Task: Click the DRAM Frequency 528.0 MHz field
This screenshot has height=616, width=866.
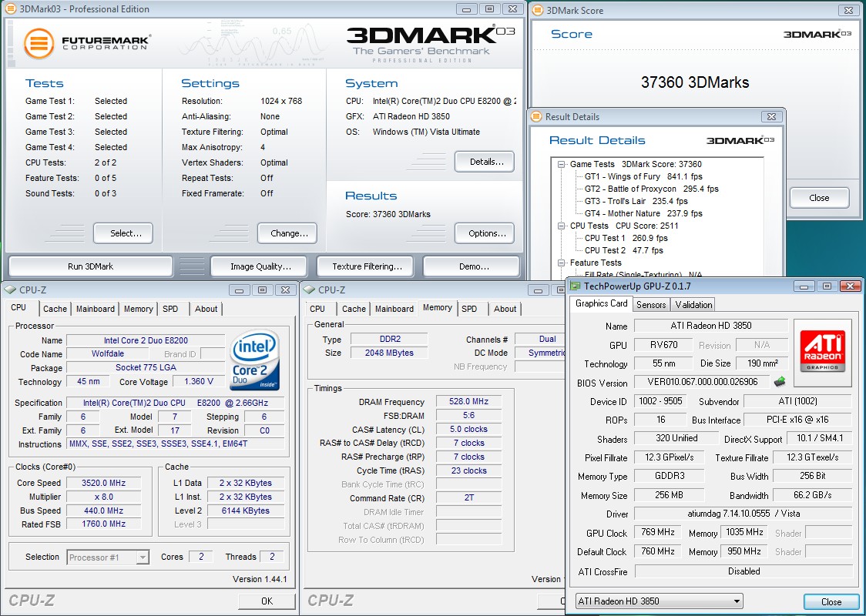Action: 468,401
